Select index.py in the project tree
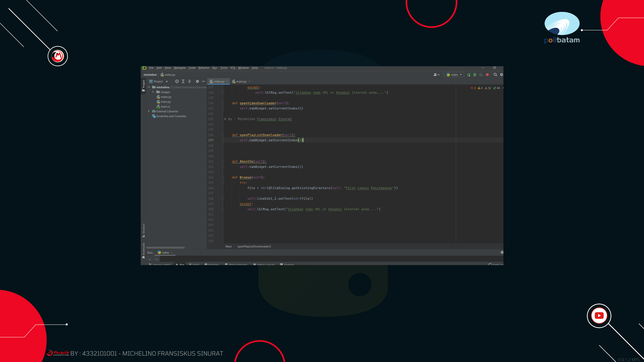The image size is (644, 362). [x=166, y=97]
